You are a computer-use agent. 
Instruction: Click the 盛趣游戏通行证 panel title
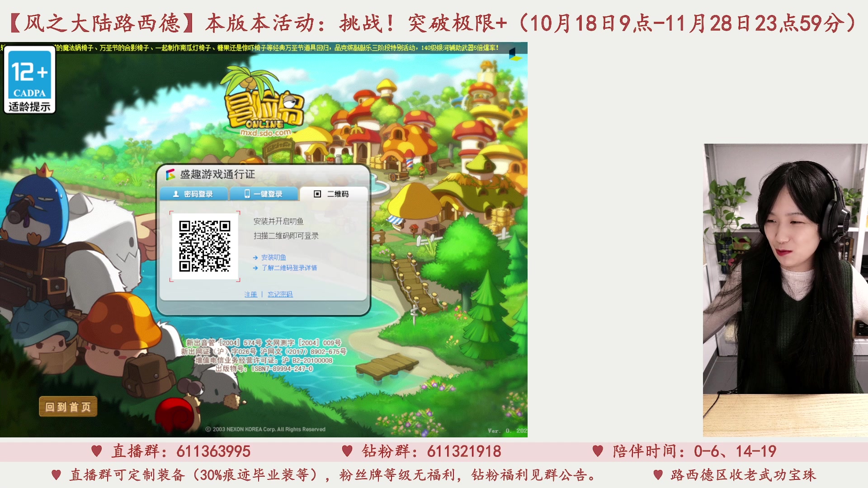point(217,174)
